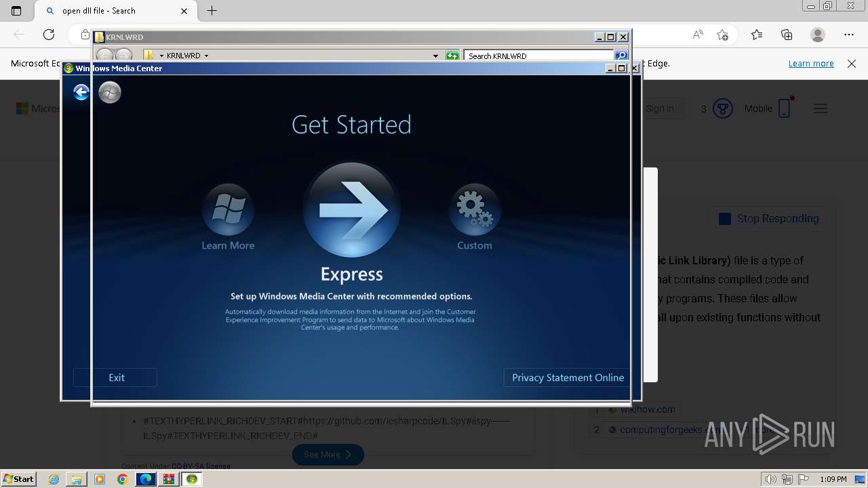Refresh the KRNLWRD folder view

point(452,56)
